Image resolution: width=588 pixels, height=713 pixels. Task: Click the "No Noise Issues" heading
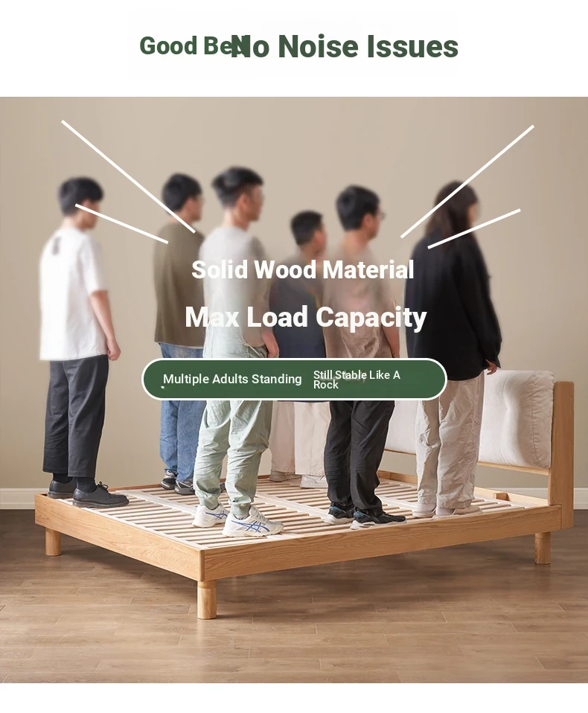pyautogui.click(x=345, y=46)
